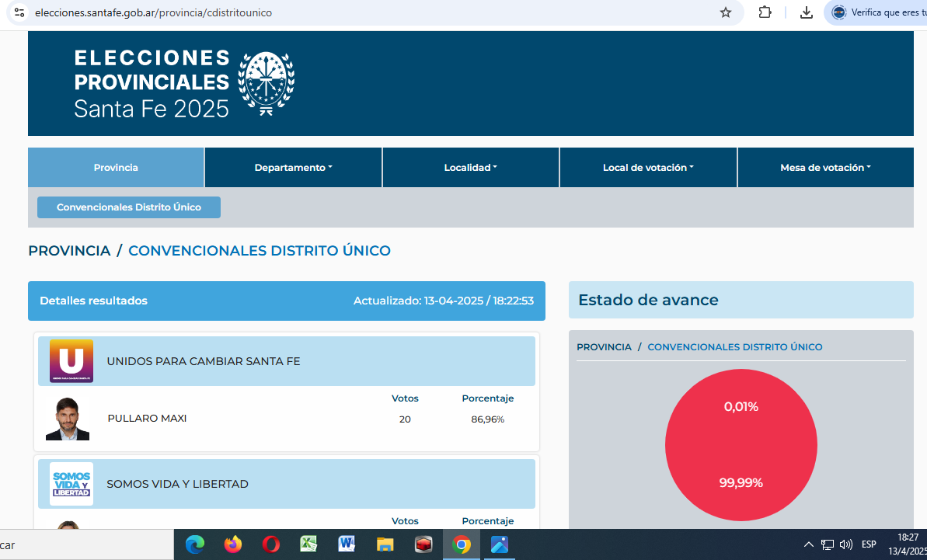Expand the Localidad dropdown menu
927x560 pixels.
[470, 168]
